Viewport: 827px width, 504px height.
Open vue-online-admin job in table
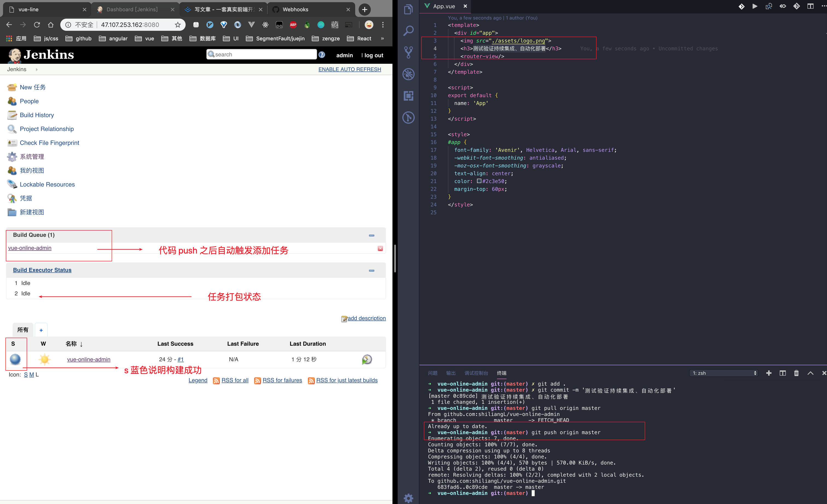pos(89,359)
